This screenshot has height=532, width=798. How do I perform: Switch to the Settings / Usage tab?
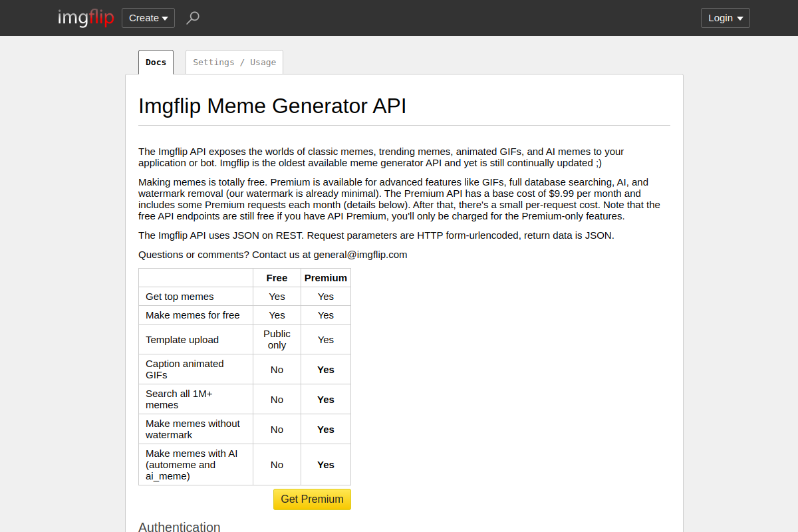click(234, 62)
